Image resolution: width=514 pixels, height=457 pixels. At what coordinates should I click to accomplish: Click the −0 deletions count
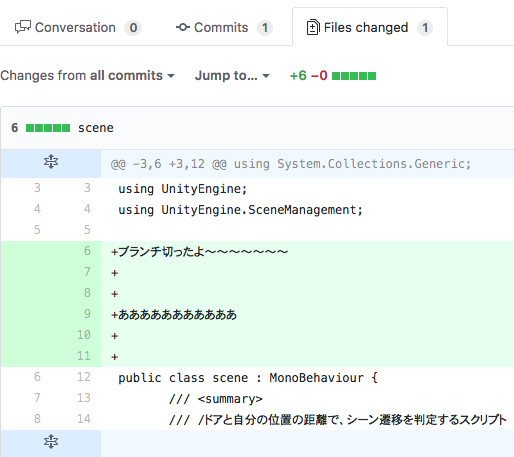[x=319, y=76]
